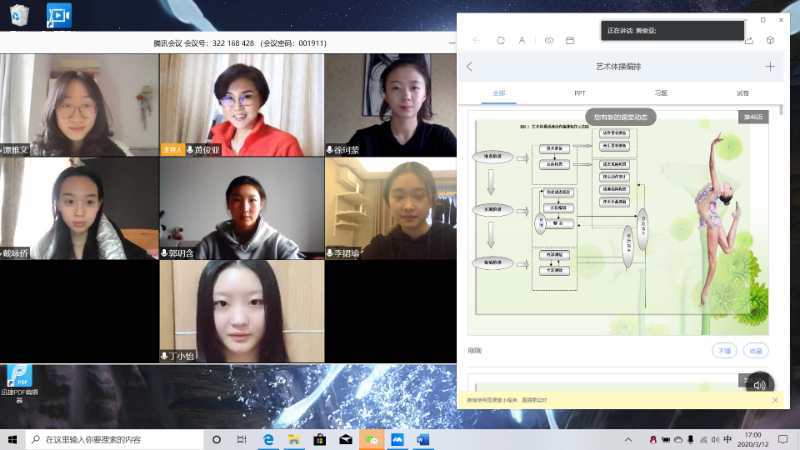Click the Windows search box
Image resolution: width=800 pixels, height=450 pixels.
coord(110,439)
